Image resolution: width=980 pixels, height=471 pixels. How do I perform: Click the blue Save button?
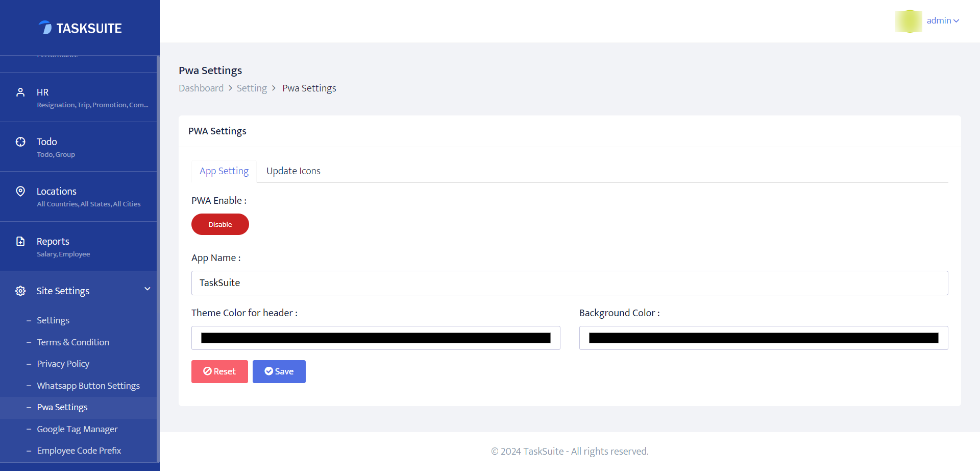pos(279,371)
